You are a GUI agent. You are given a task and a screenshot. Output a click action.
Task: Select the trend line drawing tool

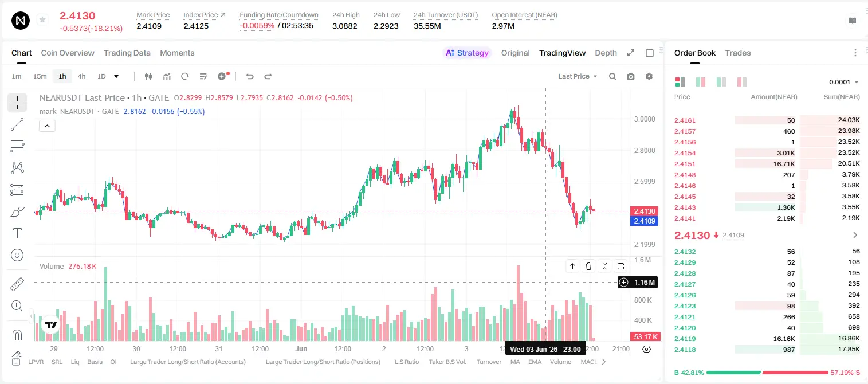pyautogui.click(x=17, y=124)
